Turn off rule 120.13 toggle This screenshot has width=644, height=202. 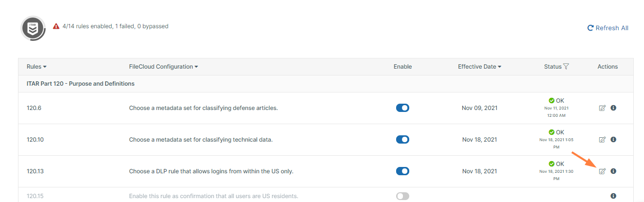(x=402, y=171)
